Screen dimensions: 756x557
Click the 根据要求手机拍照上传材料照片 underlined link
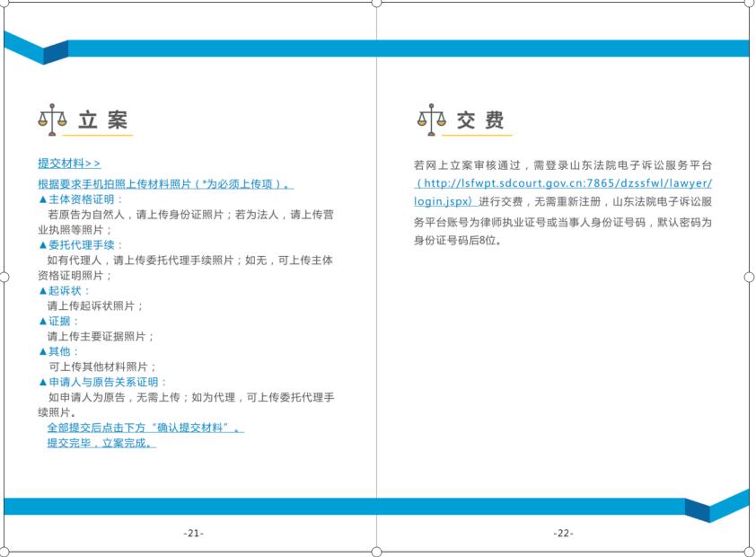[165, 184]
